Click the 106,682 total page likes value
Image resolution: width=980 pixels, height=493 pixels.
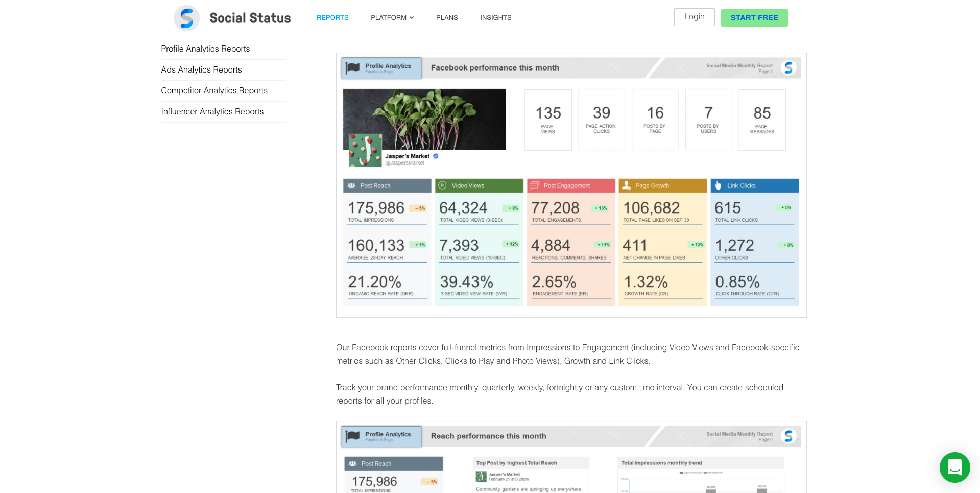click(x=652, y=208)
